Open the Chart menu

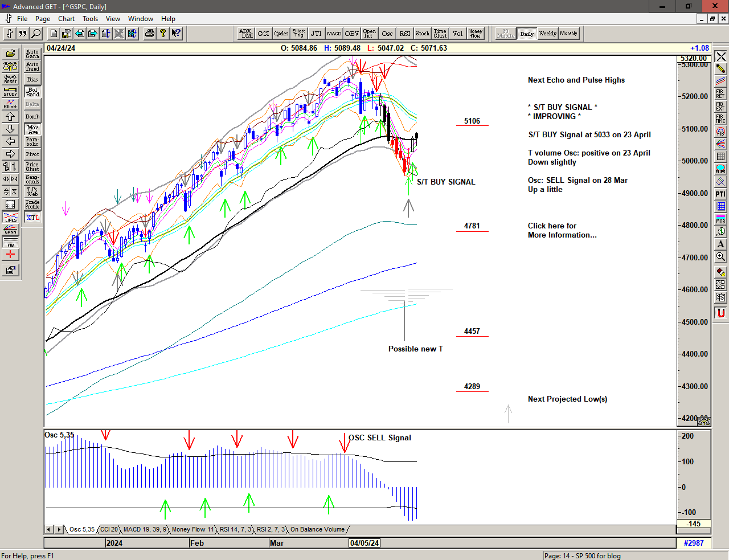pyautogui.click(x=66, y=19)
